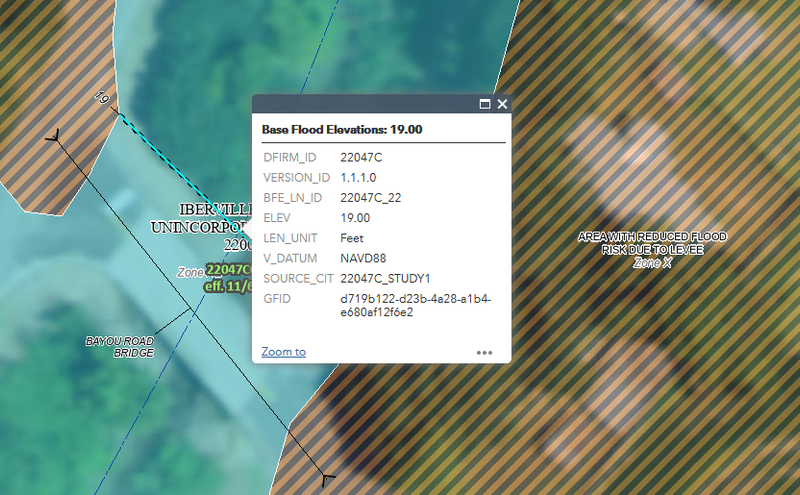Click the 19 elevation label on the map

102,97
